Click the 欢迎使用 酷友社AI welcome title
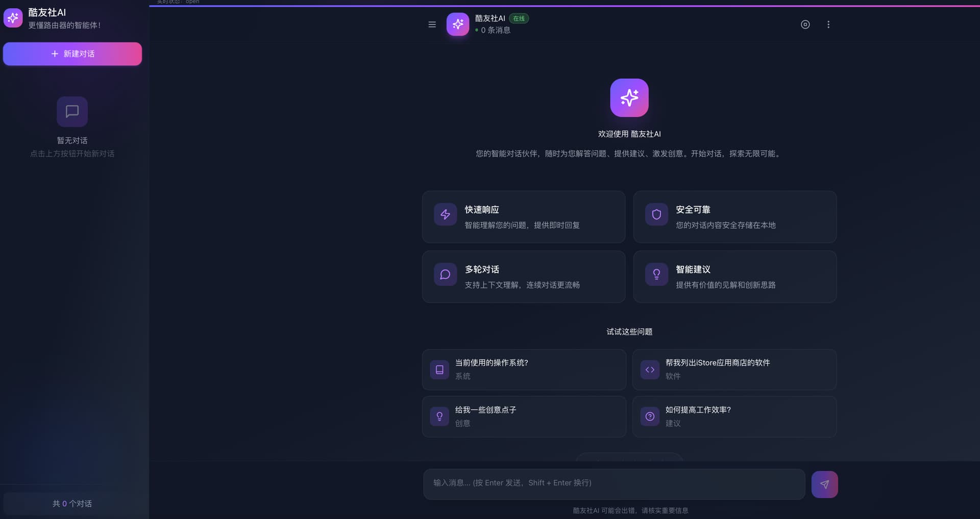 tap(629, 134)
